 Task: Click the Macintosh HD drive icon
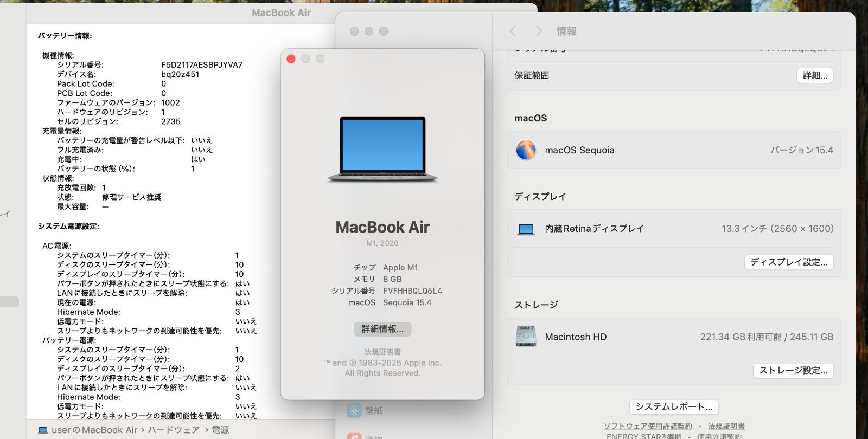click(x=526, y=337)
